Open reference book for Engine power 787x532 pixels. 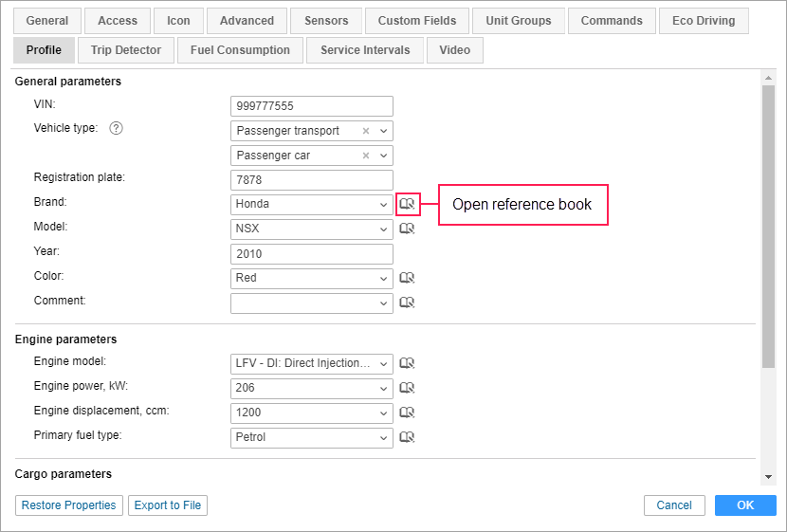coord(407,388)
